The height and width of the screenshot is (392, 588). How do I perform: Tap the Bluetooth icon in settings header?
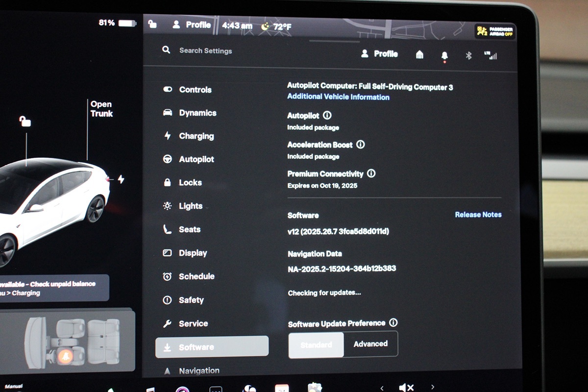(468, 55)
